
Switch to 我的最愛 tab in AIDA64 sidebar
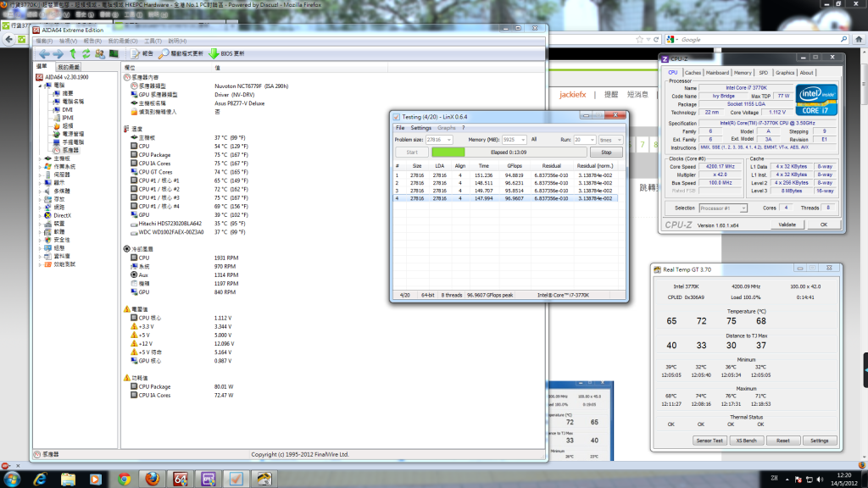click(x=69, y=67)
